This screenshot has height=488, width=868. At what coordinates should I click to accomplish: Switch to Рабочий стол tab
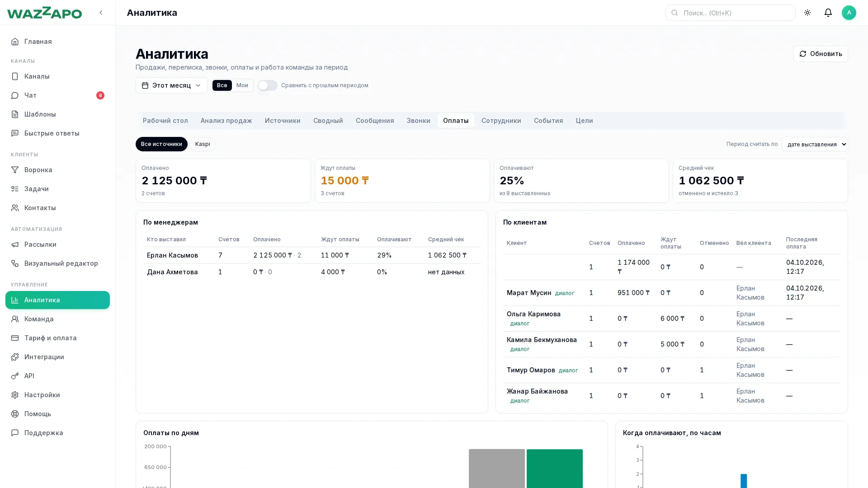coord(165,121)
